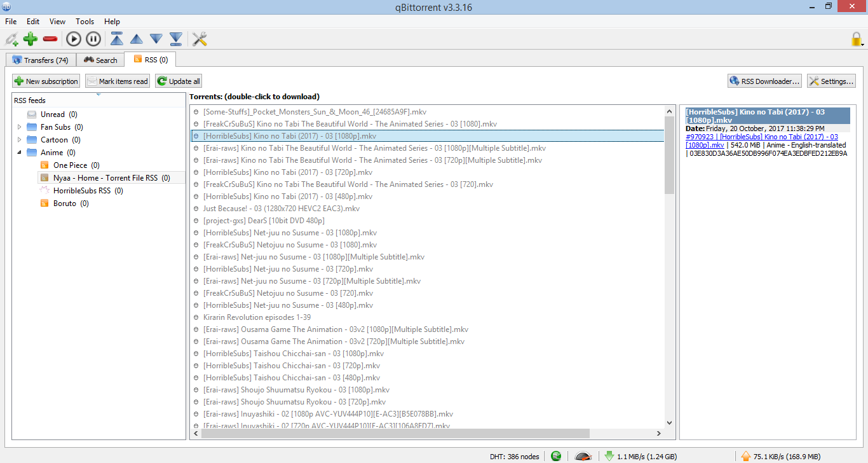
Task: Switch to the RSS (0) tab
Action: tap(150, 60)
